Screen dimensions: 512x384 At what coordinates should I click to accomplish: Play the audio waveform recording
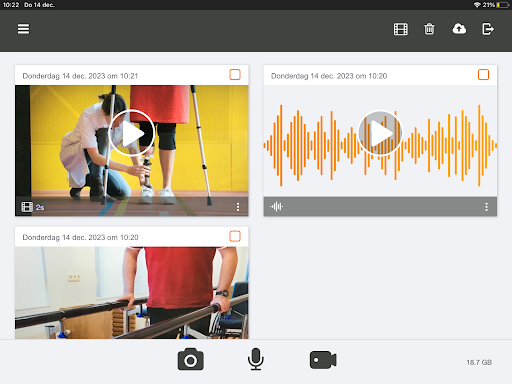pos(380,133)
